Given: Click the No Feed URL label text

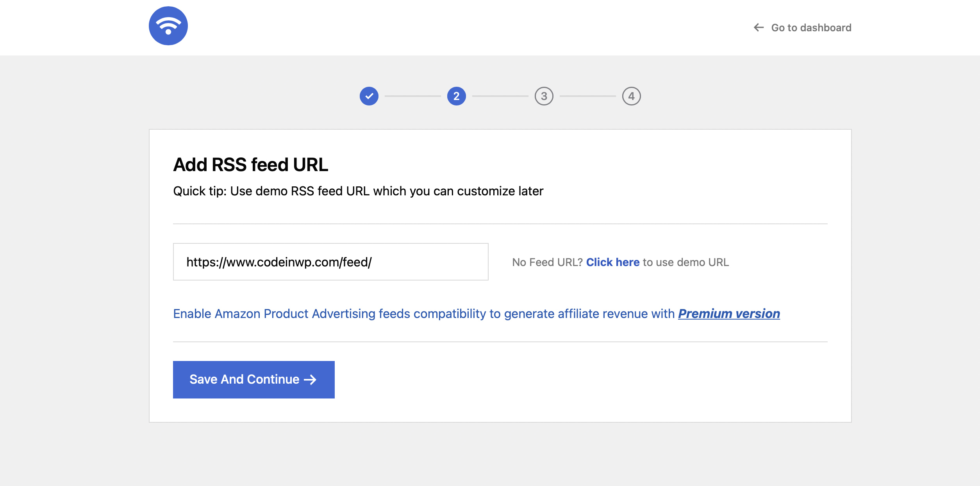Looking at the screenshot, I should 547,262.
